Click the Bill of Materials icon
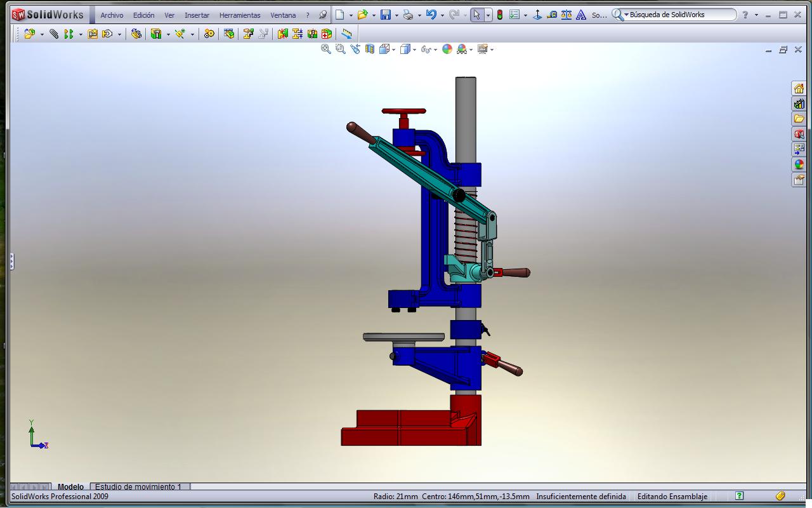The height and width of the screenshot is (508, 812). (229, 34)
